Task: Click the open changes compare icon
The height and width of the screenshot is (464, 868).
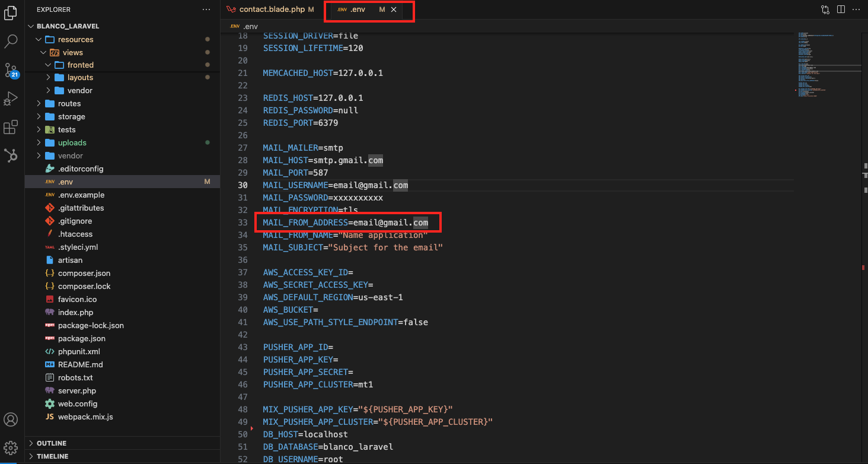Action: pos(825,9)
